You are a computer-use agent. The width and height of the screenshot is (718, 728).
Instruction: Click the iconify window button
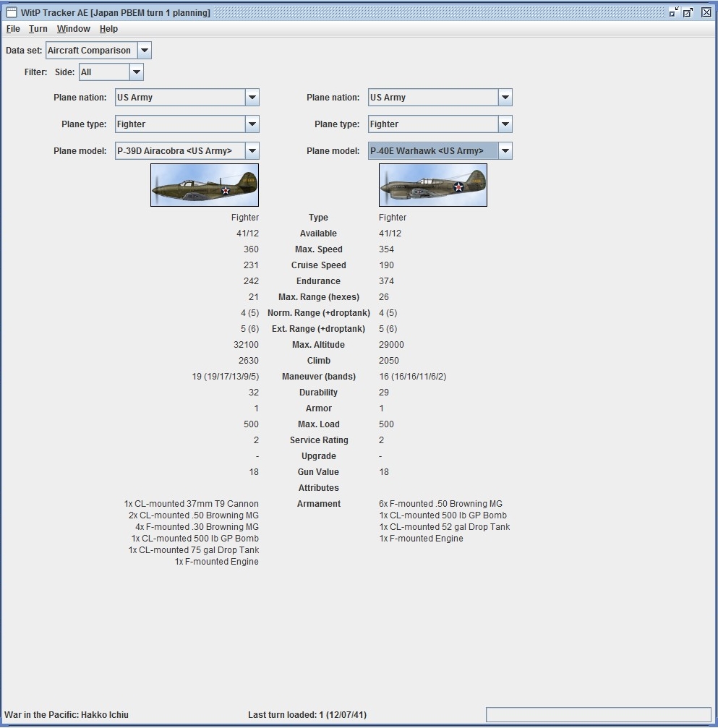point(674,12)
